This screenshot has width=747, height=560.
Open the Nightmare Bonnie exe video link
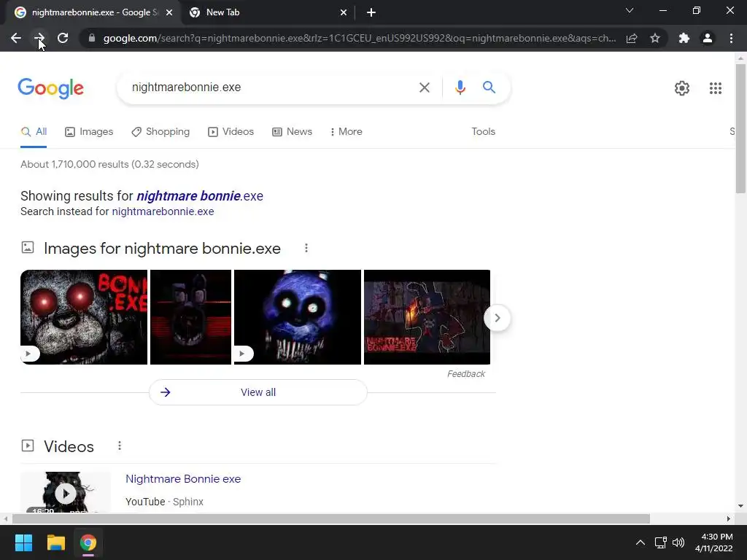[x=183, y=479]
